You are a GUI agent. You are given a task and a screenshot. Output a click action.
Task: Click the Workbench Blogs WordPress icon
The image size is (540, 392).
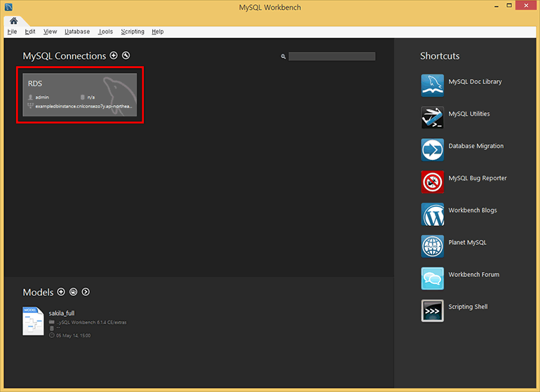pos(432,214)
